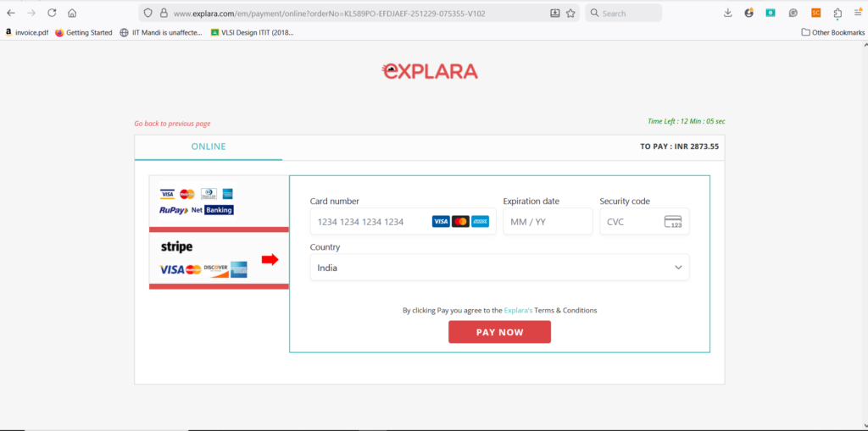Click the site padlock icon in address bar

(164, 13)
